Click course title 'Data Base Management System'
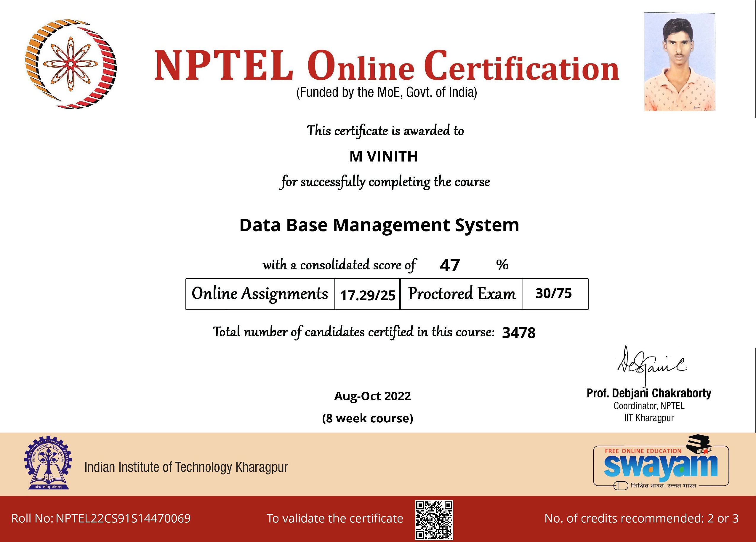 (379, 225)
